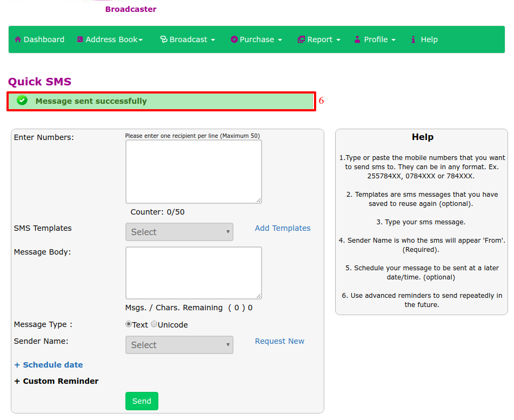Screen dimensions: 514x420
Task: Click the Quick SMS heading
Action: (39, 81)
